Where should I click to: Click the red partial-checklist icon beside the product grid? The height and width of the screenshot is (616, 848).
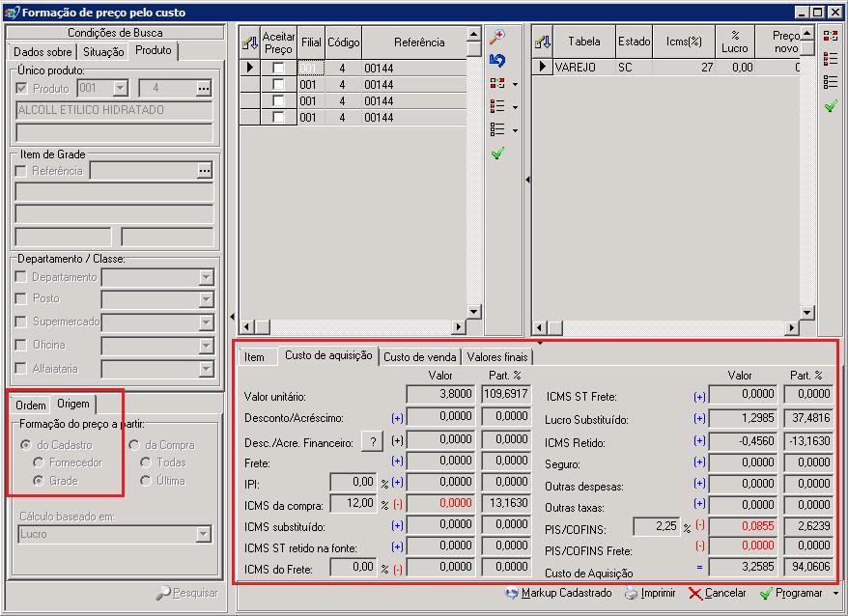click(497, 106)
